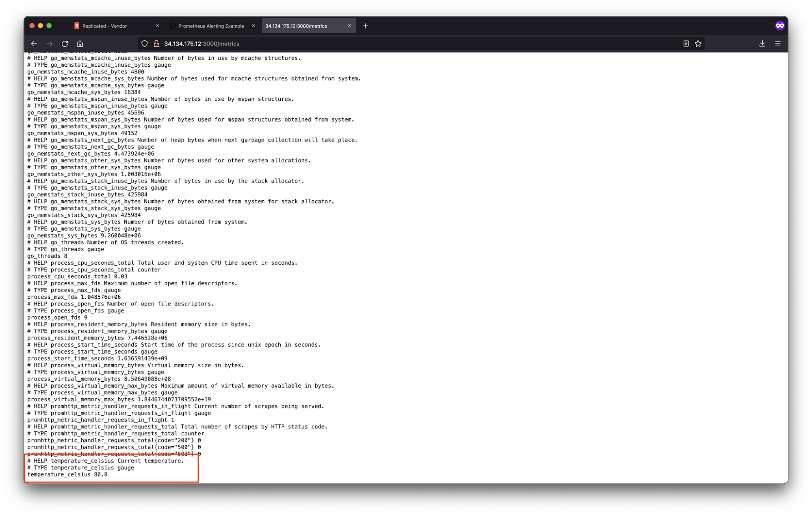Click 'go_memstats_stack_sys_bytes 425984' line
This screenshot has height=515, width=812.
pyautogui.click(x=84, y=215)
